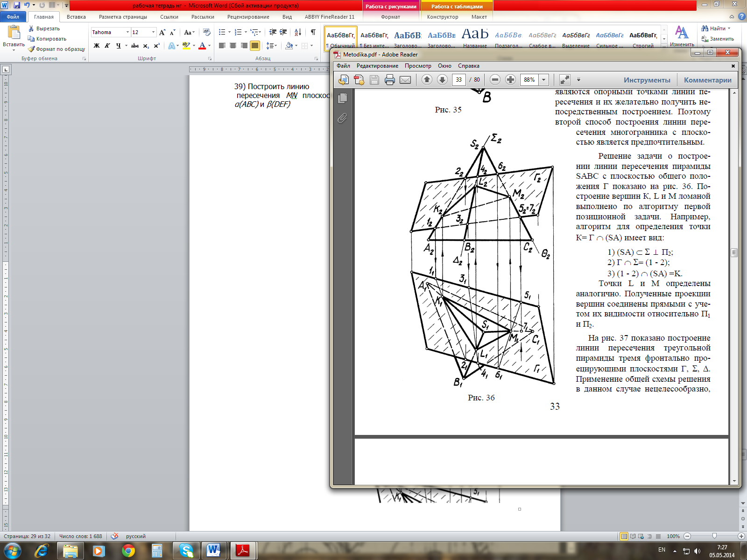Apply subscript formatting in Word
The width and height of the screenshot is (747, 560).
coord(146,46)
